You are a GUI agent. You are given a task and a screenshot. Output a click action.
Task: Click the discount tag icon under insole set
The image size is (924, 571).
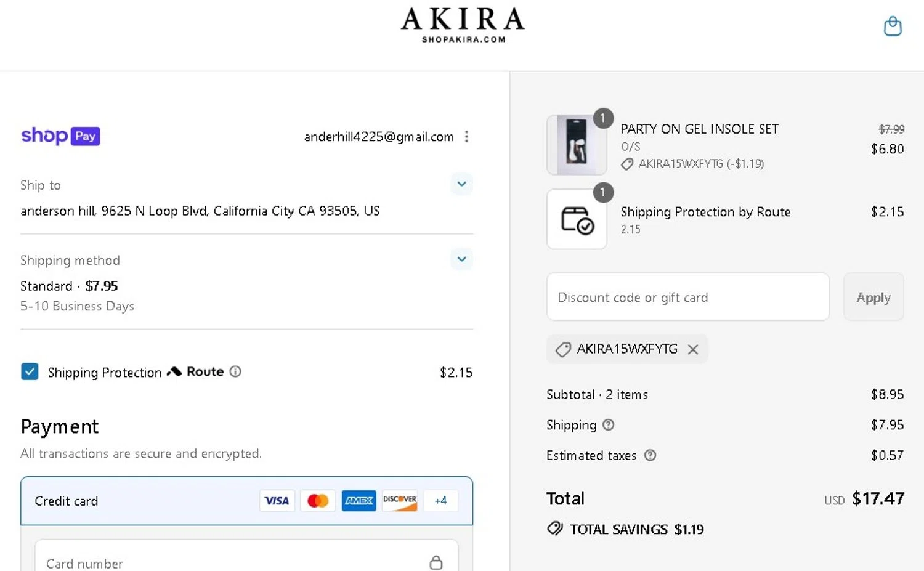[627, 164]
